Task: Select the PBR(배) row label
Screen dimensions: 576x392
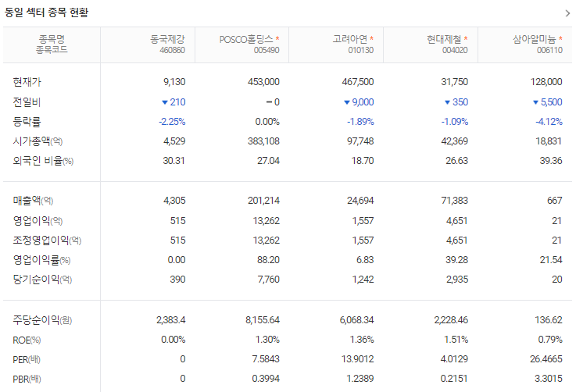Action: [x=27, y=380]
